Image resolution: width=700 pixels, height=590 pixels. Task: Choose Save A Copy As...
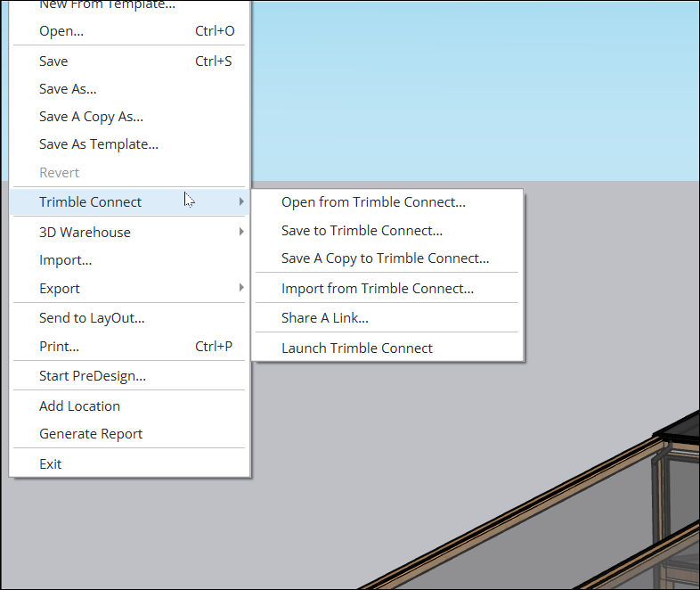(x=91, y=117)
